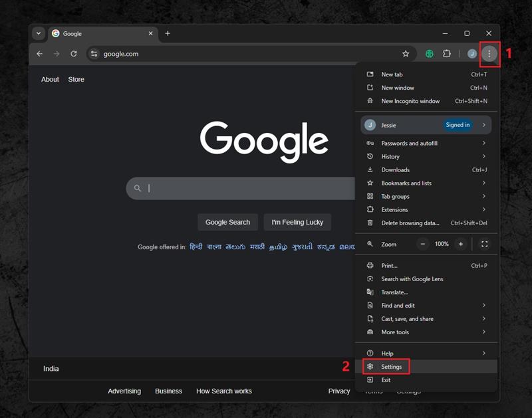Click the three-dot Chrome menu button
The height and width of the screenshot is (418, 532).
pos(489,54)
